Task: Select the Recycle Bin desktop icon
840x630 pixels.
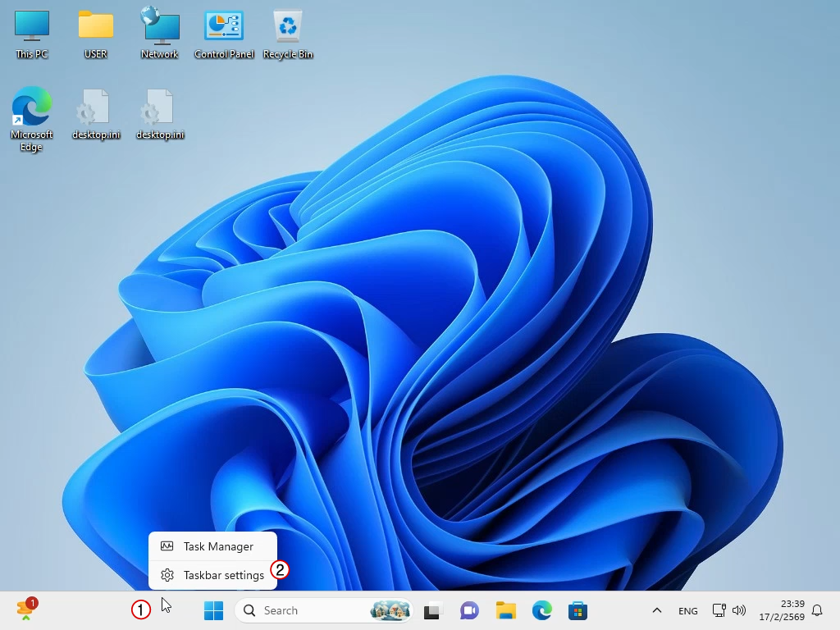Action: [288, 33]
